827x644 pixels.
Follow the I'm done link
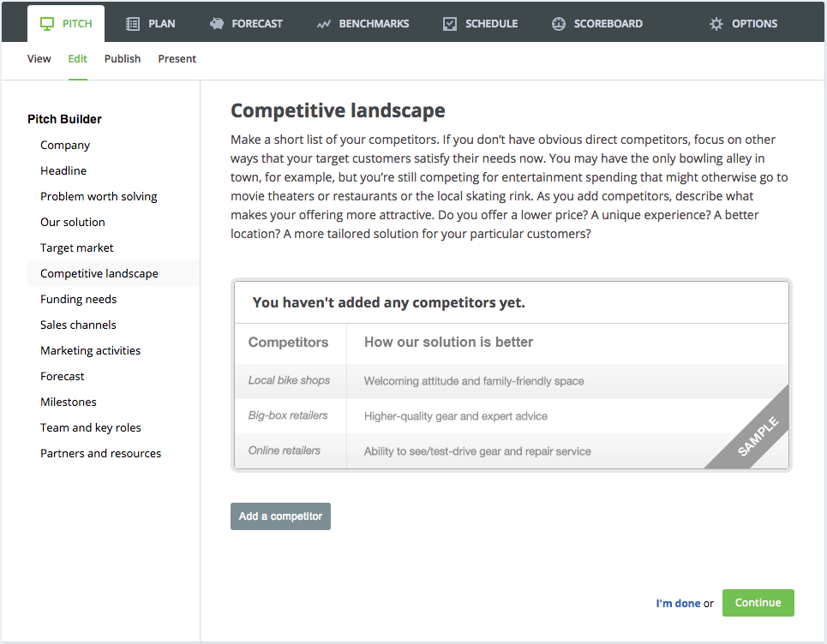pos(678,604)
